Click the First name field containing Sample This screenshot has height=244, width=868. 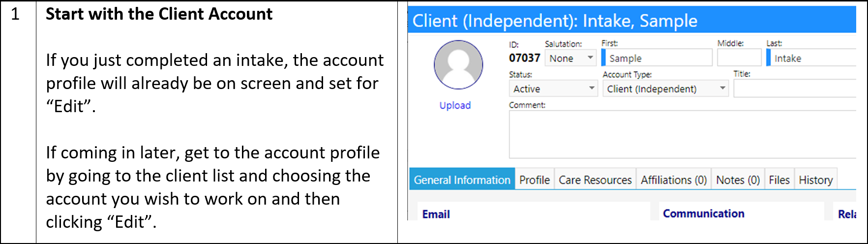[x=657, y=58]
